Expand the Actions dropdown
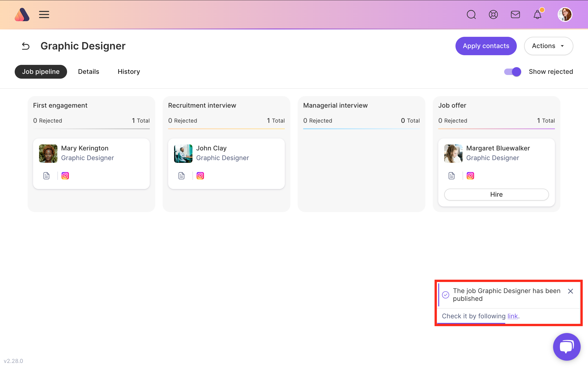Image resolution: width=588 pixels, height=368 pixels. (x=548, y=46)
